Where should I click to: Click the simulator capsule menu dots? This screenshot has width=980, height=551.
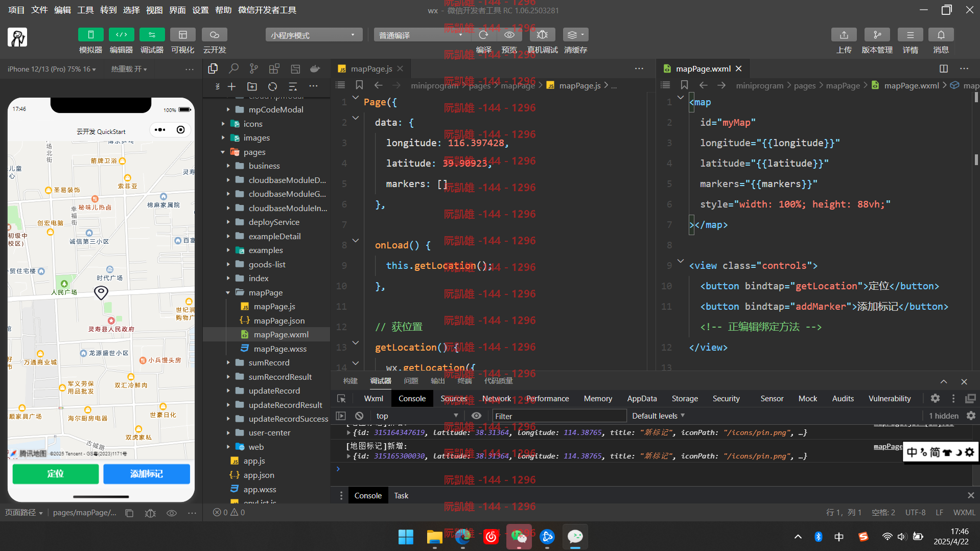tap(160, 130)
